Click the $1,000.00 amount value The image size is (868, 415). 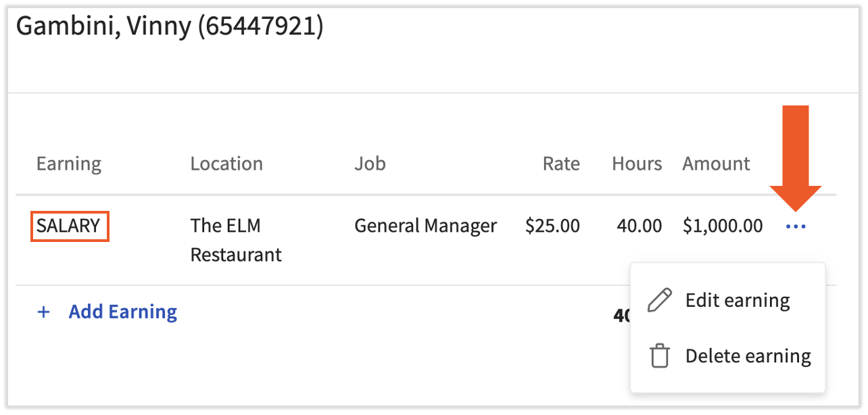coord(722,226)
